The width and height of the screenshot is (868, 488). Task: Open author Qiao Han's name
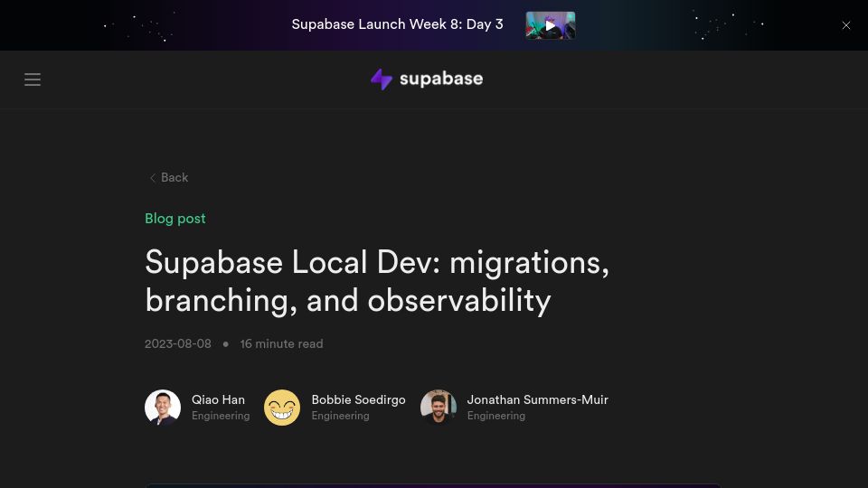(218, 399)
